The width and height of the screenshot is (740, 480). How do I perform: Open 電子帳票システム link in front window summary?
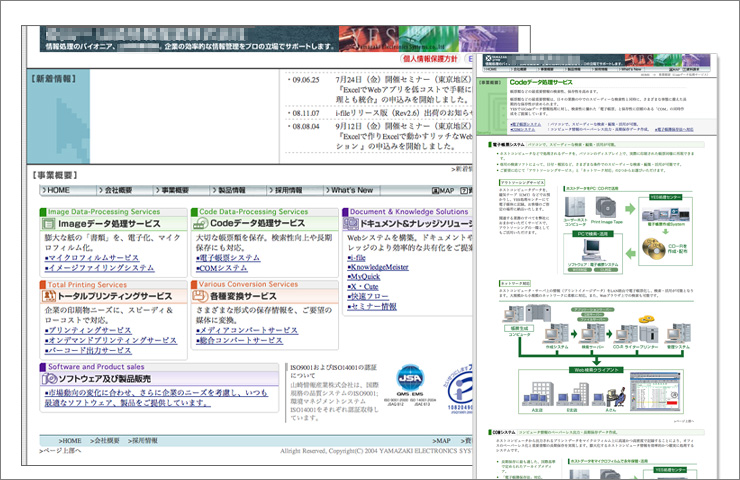point(526,124)
